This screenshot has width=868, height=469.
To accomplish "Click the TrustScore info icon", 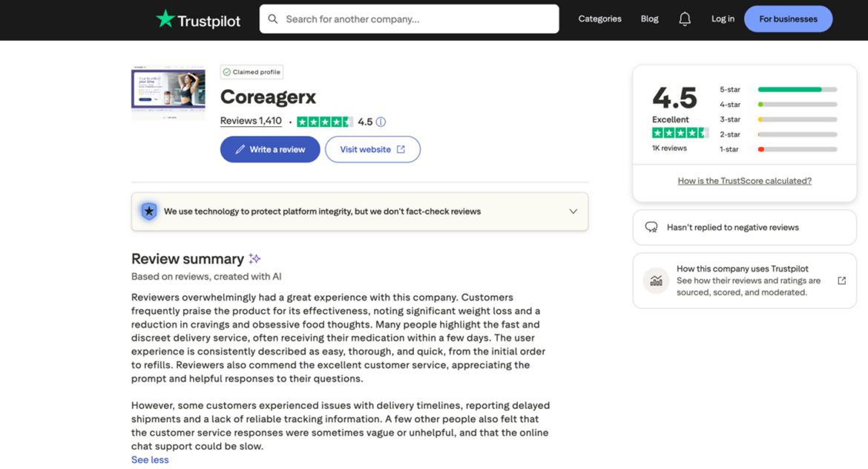I will [381, 122].
